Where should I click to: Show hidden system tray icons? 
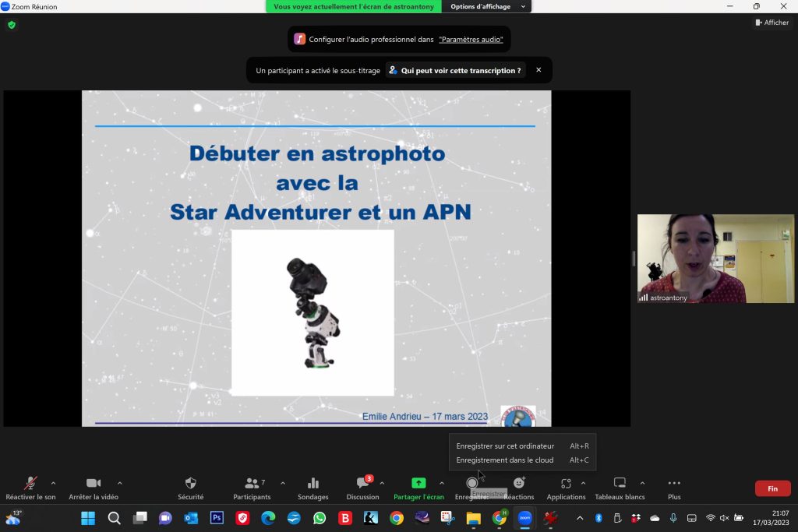point(580,518)
